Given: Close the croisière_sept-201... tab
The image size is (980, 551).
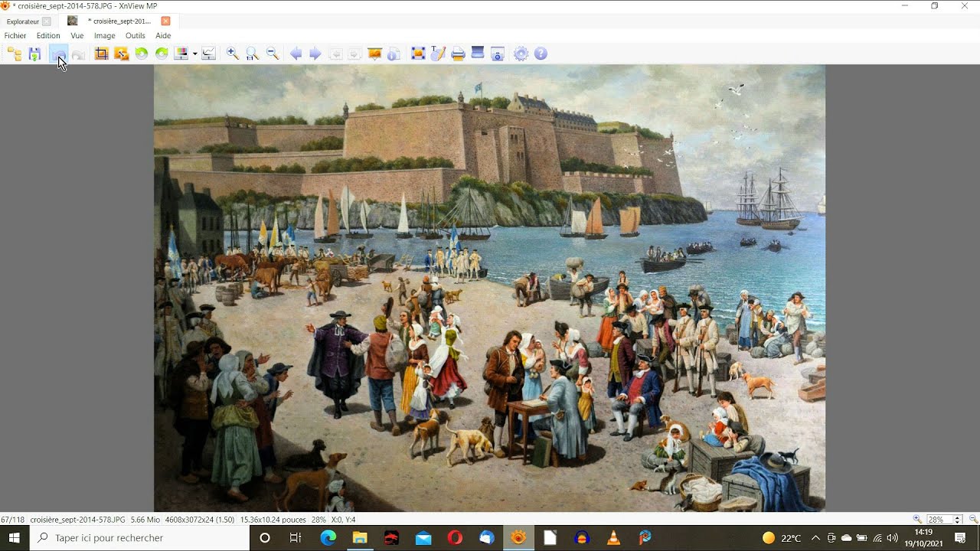Looking at the screenshot, I should pos(165,21).
